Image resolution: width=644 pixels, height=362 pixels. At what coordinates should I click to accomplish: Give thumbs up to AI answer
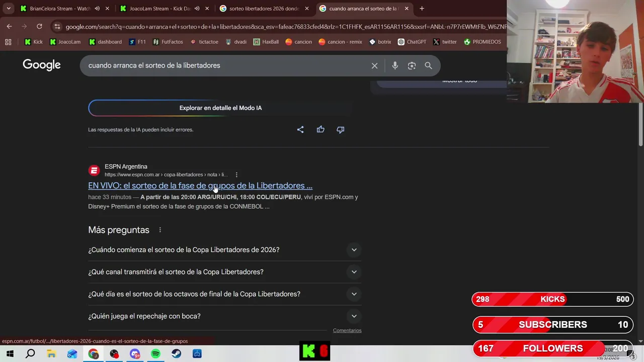click(320, 129)
